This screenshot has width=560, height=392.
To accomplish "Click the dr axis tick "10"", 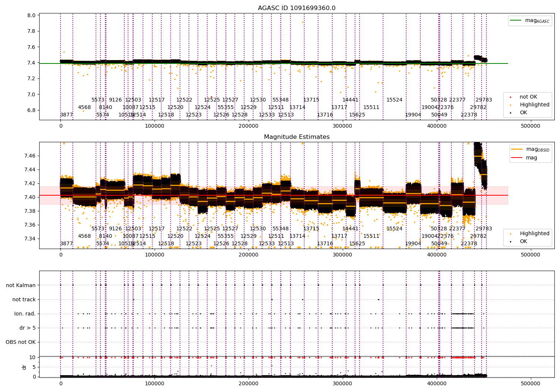I will point(32,358).
